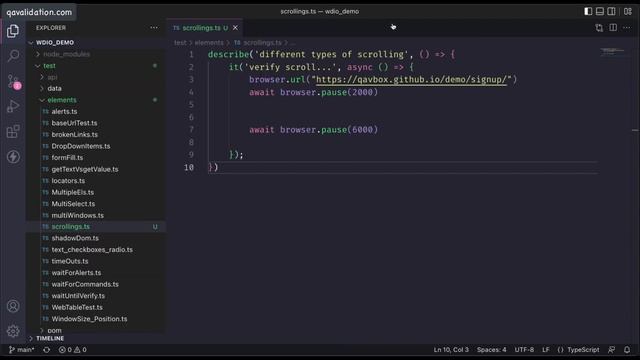Open text_checkboxes_radio.ts file
Image resolution: width=640 pixels, height=360 pixels.
coord(92,249)
